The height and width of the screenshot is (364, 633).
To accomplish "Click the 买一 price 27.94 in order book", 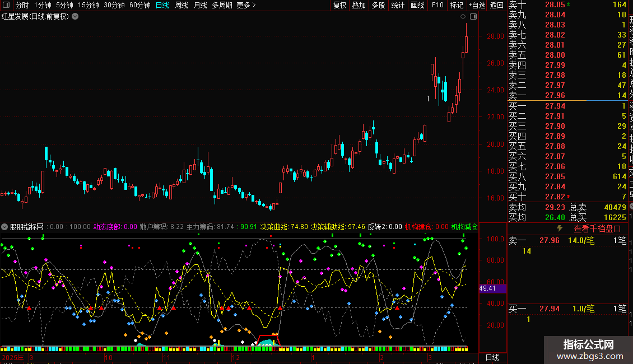I will (555, 106).
